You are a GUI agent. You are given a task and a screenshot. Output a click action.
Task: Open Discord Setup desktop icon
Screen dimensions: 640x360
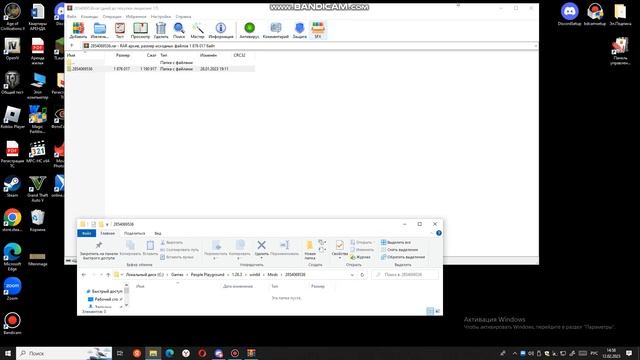tap(570, 15)
